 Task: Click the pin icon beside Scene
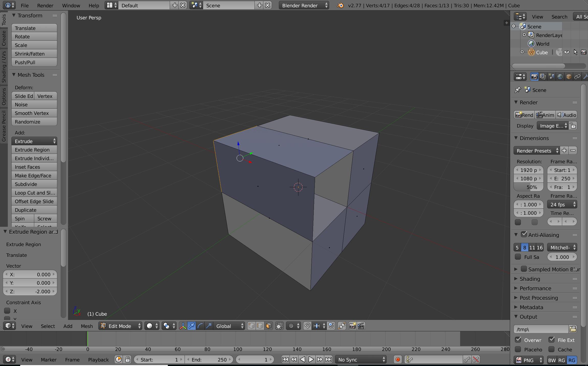[x=518, y=90]
